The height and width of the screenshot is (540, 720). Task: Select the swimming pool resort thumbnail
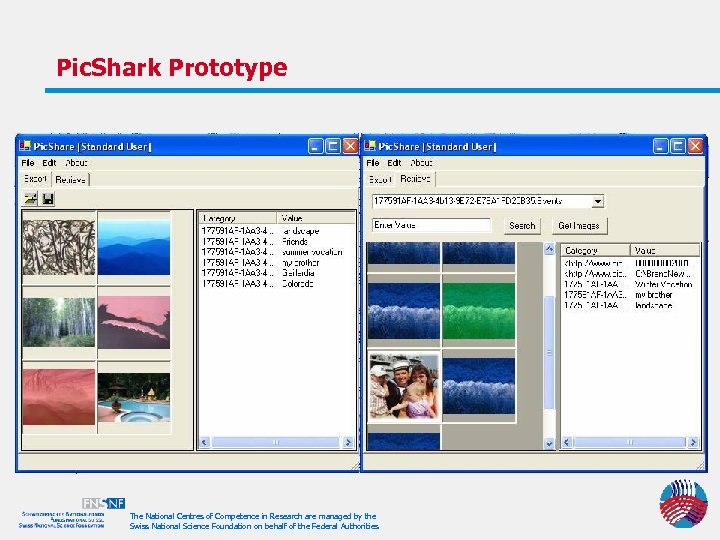tap(134, 397)
